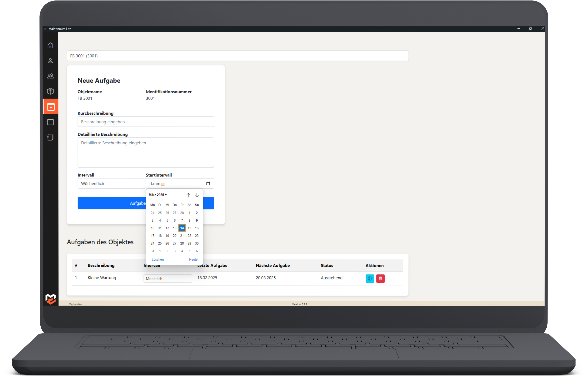Click the Kurzbeschreibung input field
This screenshot has width=588, height=377.
[146, 122]
